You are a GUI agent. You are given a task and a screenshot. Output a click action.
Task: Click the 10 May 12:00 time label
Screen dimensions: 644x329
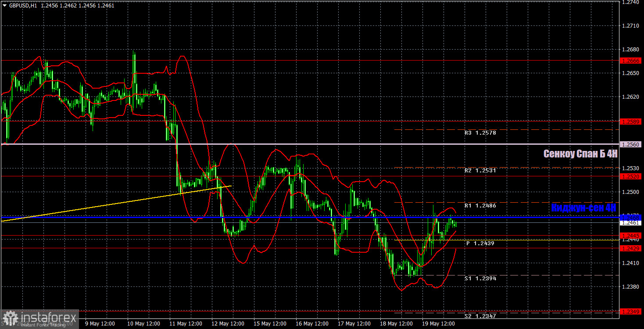click(143, 324)
